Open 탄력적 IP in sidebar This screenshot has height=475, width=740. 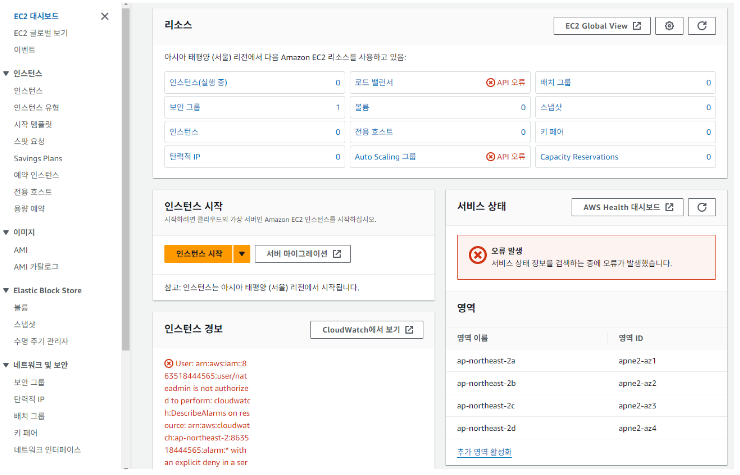tap(29, 399)
